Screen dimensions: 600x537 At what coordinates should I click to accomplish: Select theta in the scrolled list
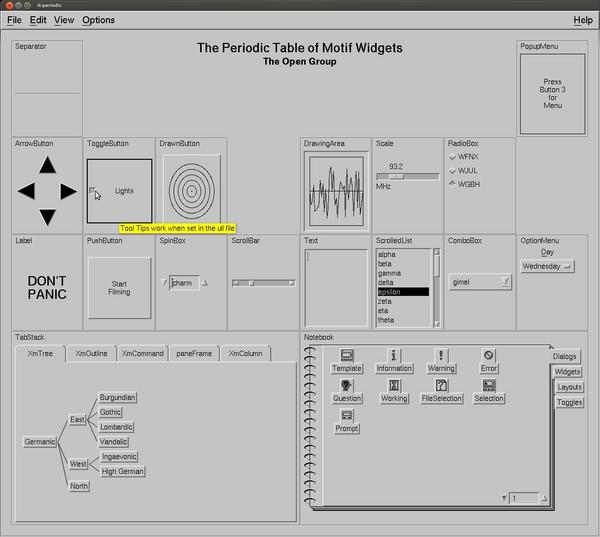(x=403, y=320)
